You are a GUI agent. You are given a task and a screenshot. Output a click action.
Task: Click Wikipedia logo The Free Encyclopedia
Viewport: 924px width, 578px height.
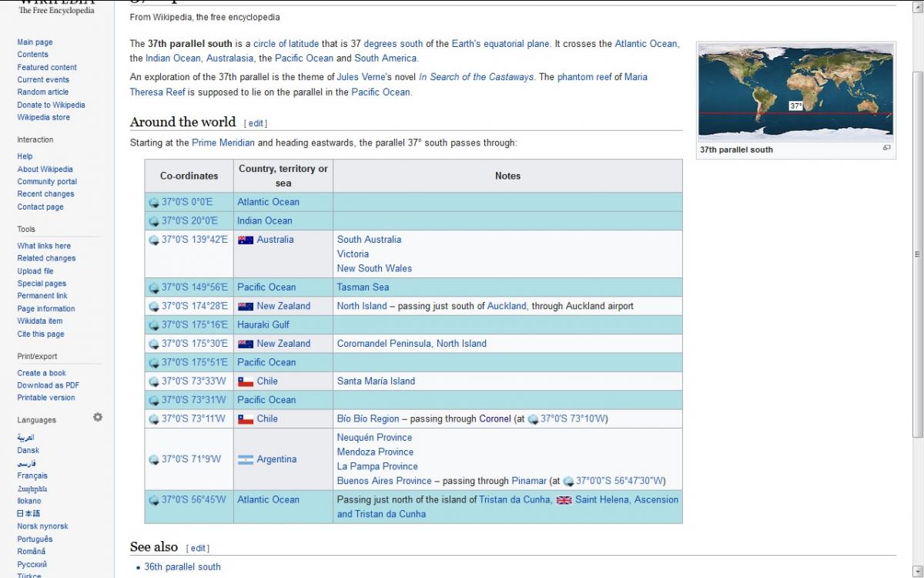click(56, 8)
